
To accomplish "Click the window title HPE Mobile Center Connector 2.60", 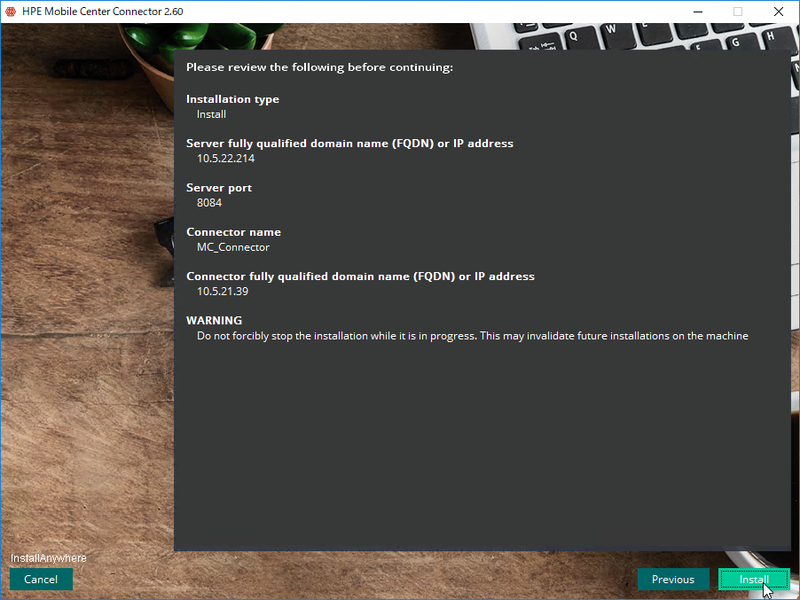I will 103,11.
